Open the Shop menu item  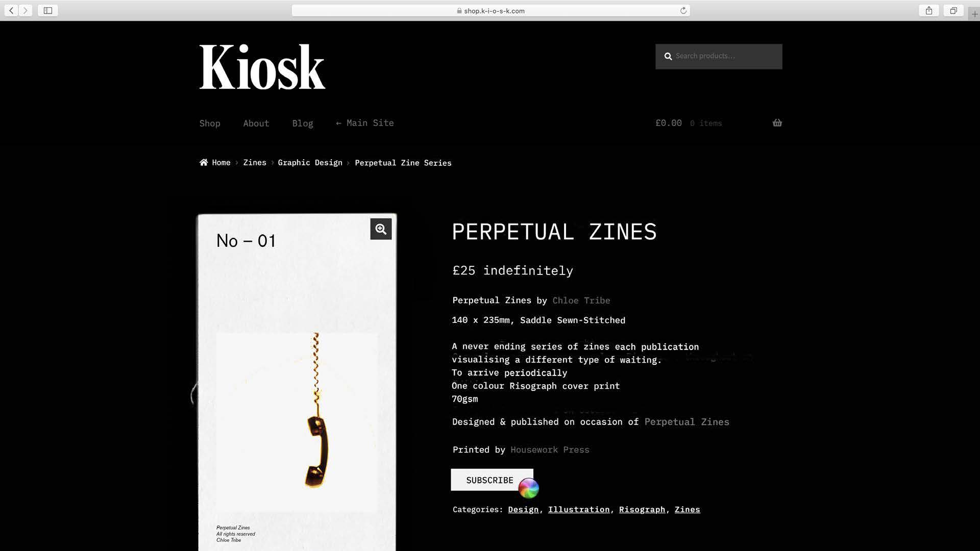[x=210, y=123]
